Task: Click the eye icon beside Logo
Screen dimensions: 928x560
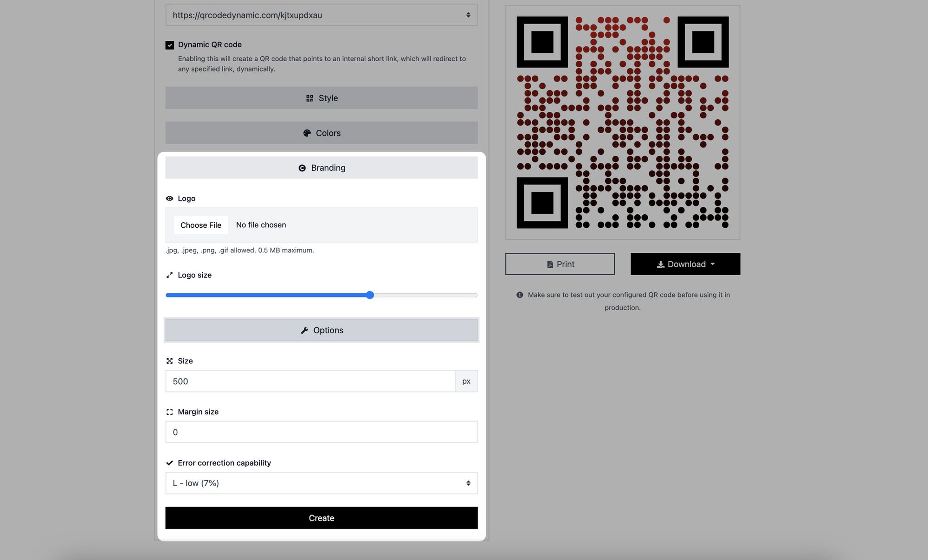Action: coord(169,199)
